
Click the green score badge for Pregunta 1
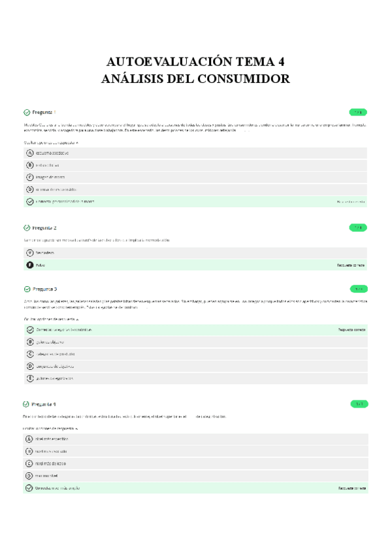(x=358, y=112)
